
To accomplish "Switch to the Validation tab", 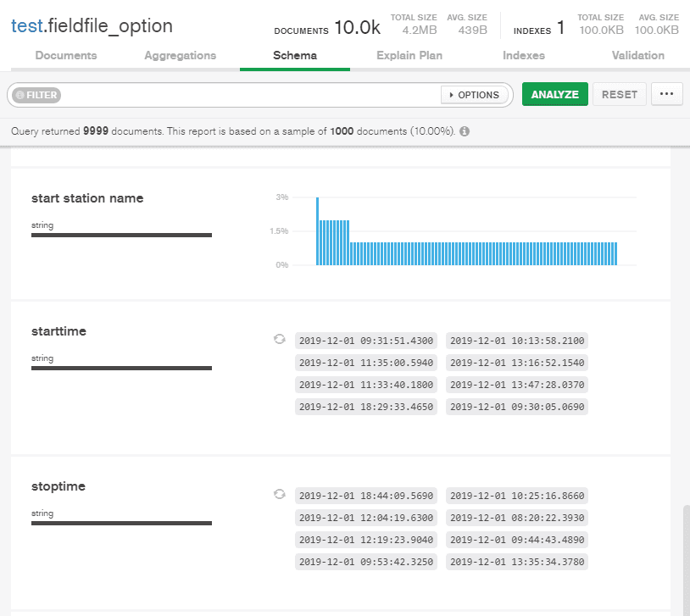I will click(x=637, y=55).
